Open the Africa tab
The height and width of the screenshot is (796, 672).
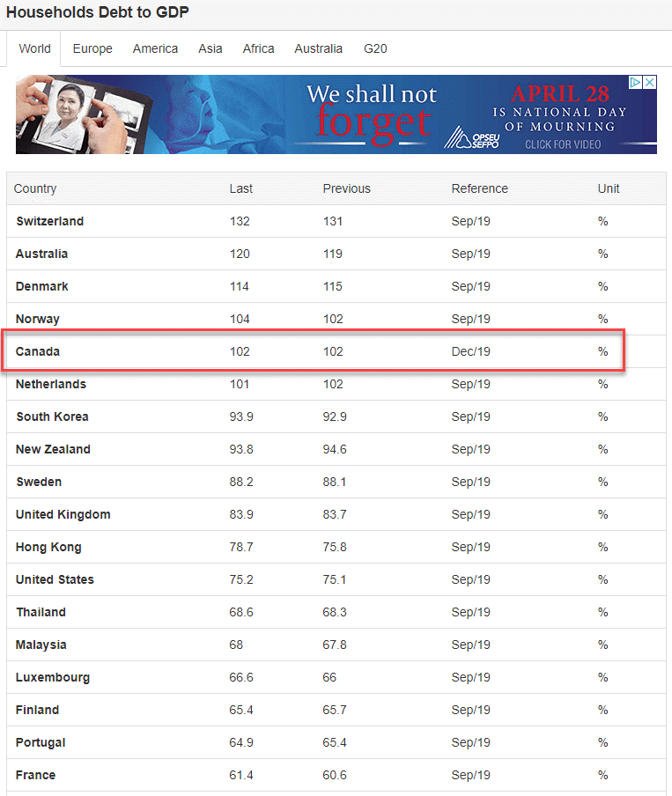point(259,48)
